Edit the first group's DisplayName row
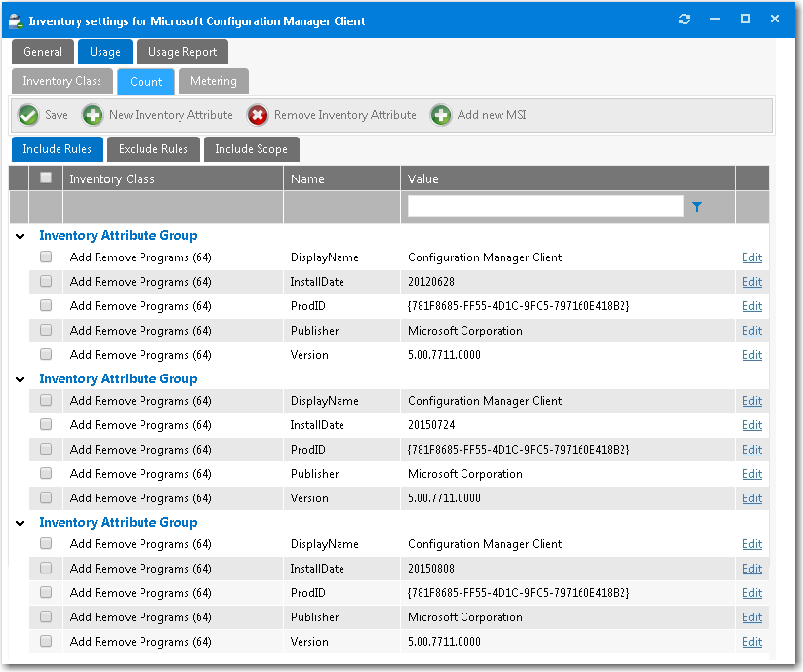Image resolution: width=803 pixels, height=672 pixels. pos(752,257)
